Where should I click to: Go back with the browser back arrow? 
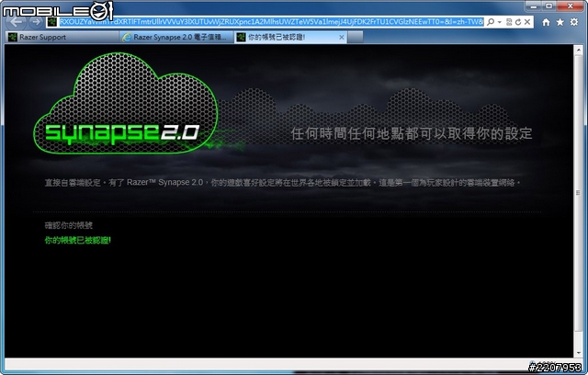[17, 22]
